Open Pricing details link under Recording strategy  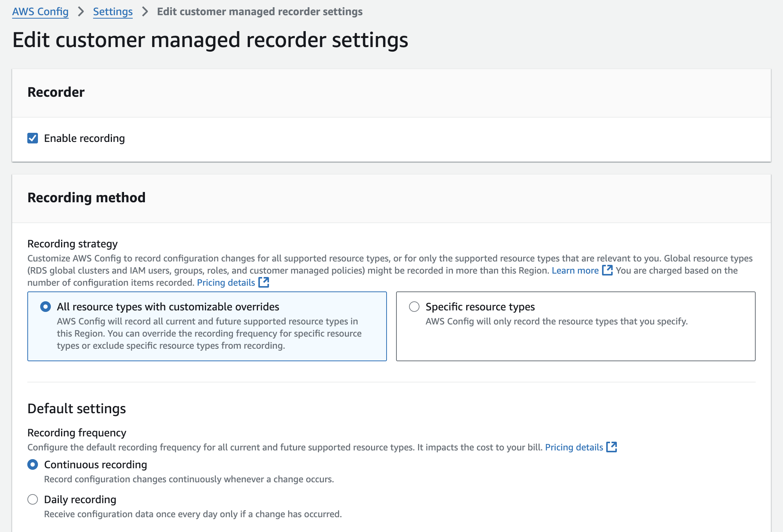[x=226, y=283]
